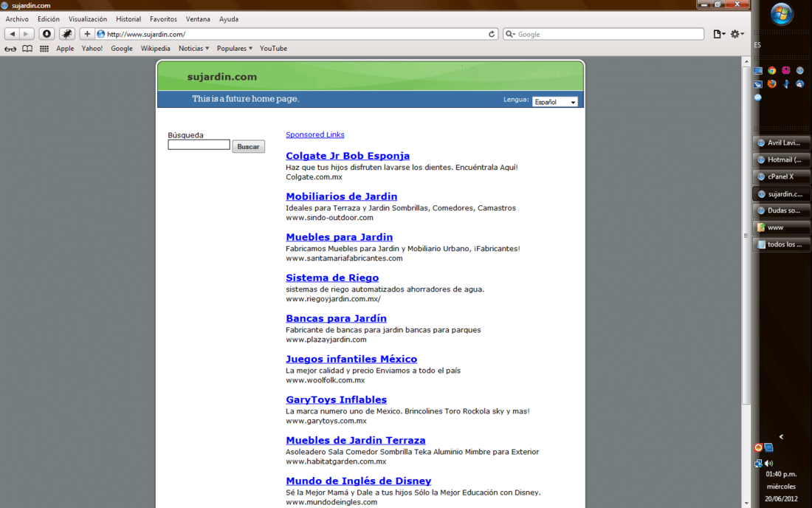This screenshot has height=508, width=812.
Task: Open the GaryToys Inflables link
Action: click(336, 399)
